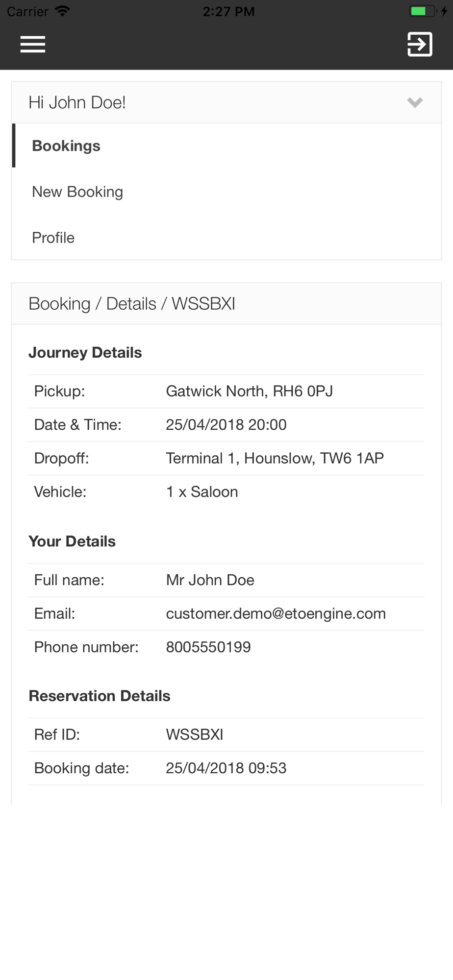The width and height of the screenshot is (453, 980).
Task: Open the Bookings menu item
Action: pos(66,146)
